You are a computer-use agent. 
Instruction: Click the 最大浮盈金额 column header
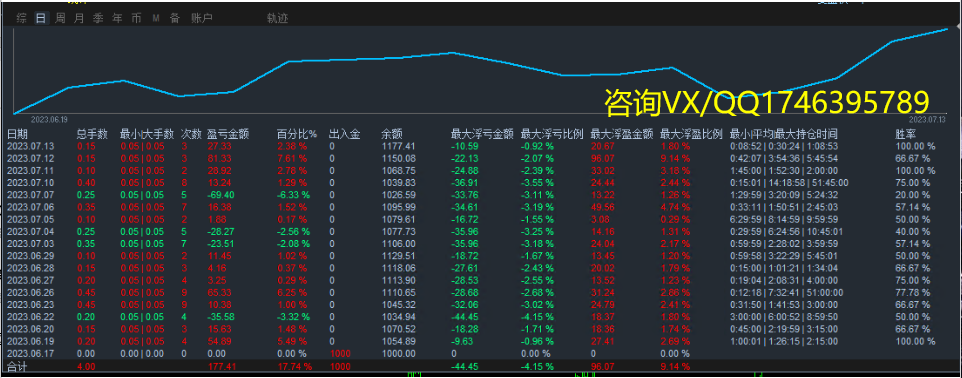click(x=621, y=134)
